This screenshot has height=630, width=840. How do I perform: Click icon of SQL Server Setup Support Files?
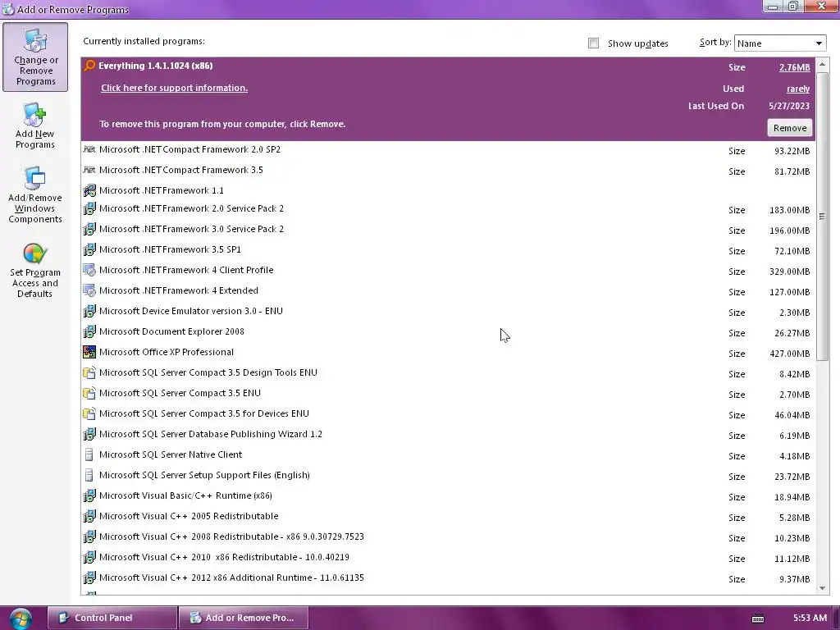pos(89,475)
